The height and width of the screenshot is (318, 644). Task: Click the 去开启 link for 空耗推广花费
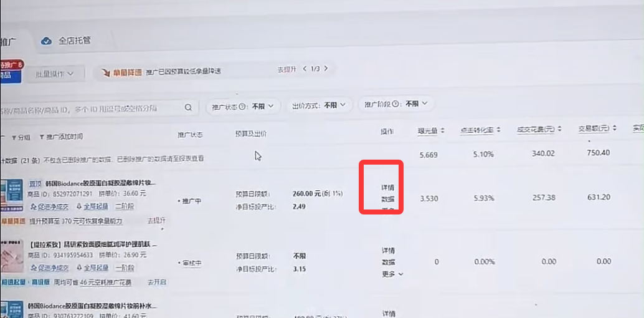click(x=157, y=282)
